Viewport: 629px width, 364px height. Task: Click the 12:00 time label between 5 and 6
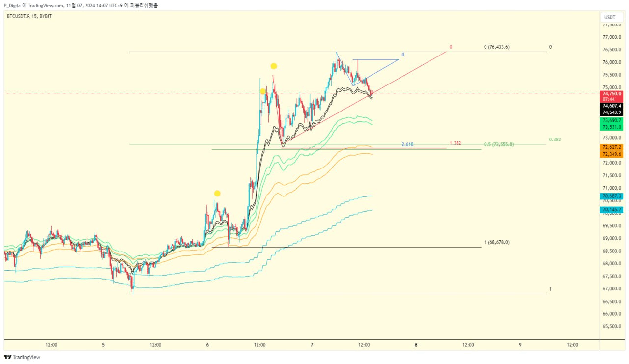pyautogui.click(x=155, y=345)
